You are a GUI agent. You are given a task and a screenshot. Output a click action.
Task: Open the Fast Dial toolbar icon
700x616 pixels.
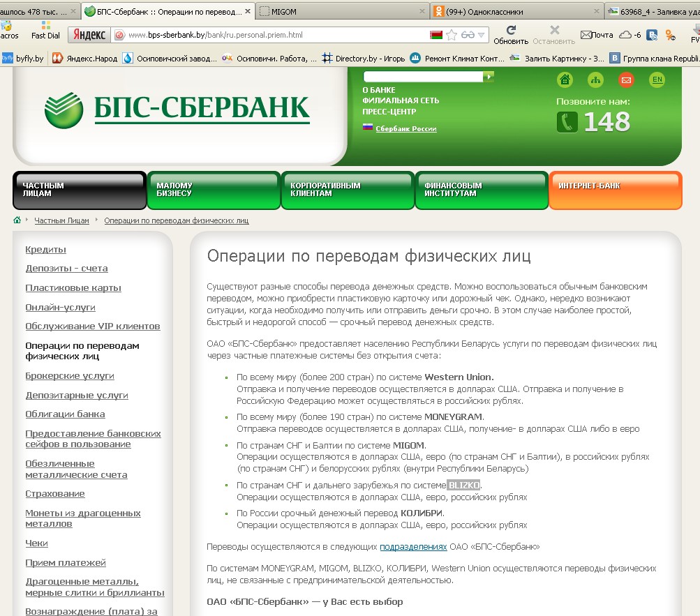point(45,31)
